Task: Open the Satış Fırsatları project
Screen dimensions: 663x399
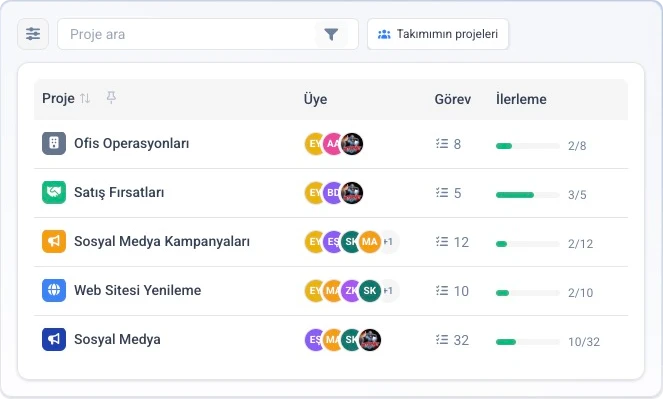Action: 119,192
